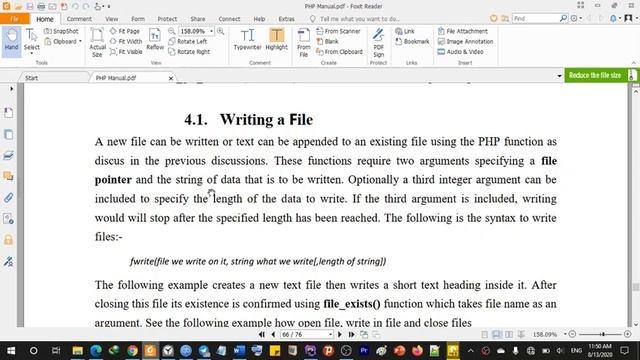
Task: Click zoom in plus on status bar
Action: click(628, 334)
